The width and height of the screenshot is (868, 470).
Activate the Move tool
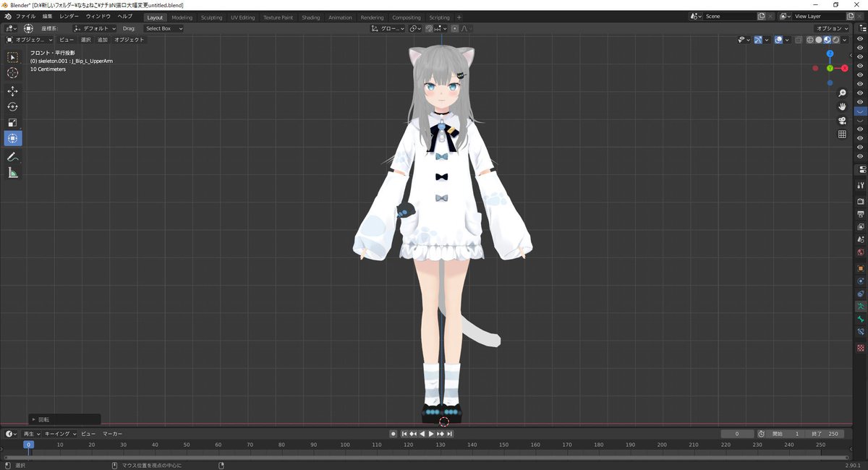[x=13, y=91]
